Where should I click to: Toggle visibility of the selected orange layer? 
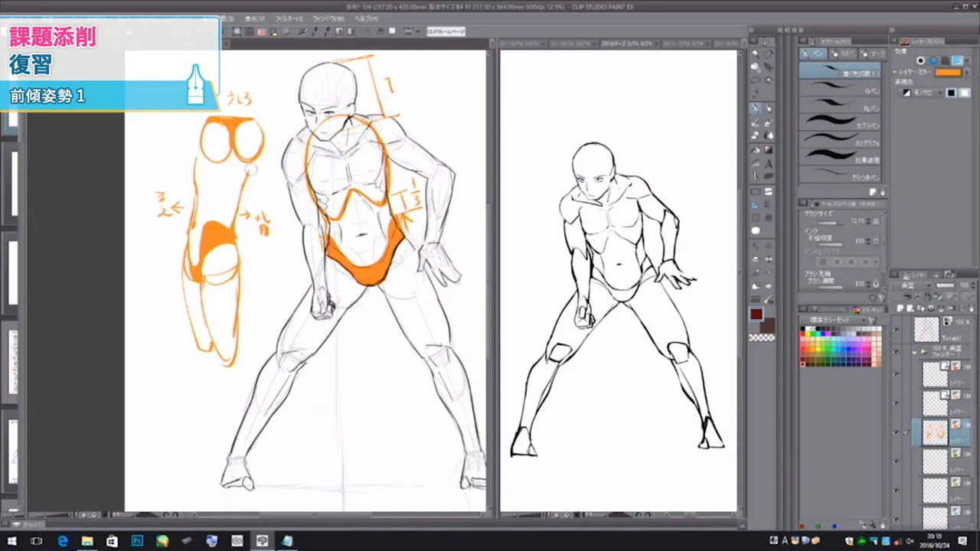click(x=897, y=431)
